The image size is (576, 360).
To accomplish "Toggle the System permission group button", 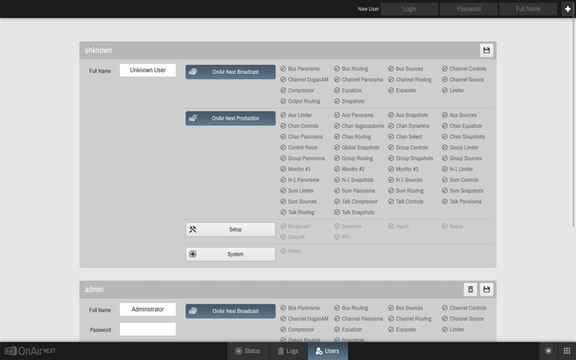I will coord(230,254).
